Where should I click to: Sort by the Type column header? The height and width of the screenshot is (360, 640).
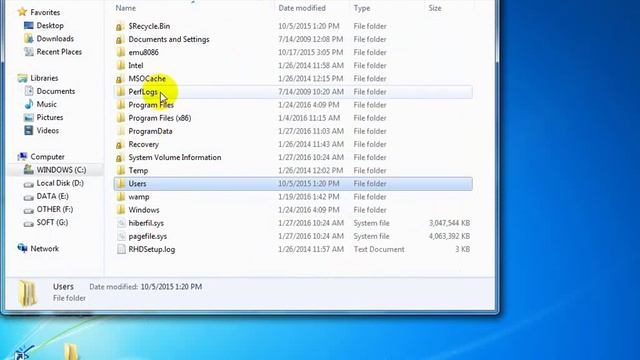point(362,8)
